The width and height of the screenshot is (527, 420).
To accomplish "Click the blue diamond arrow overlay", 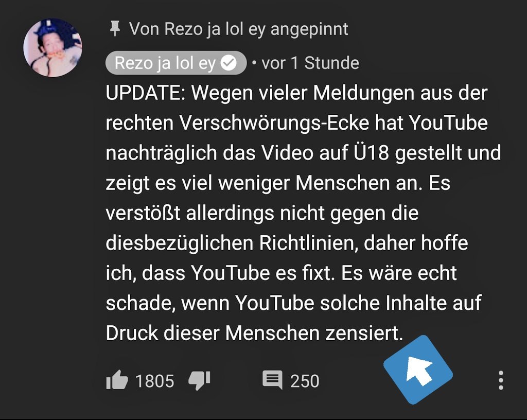I will 418,370.
